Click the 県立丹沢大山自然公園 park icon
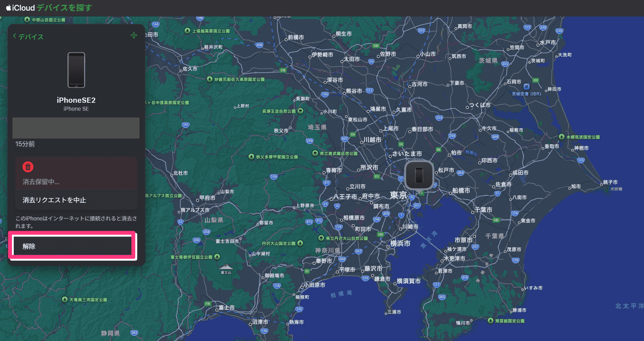Viewport: 644px width, 341px height. (x=321, y=238)
